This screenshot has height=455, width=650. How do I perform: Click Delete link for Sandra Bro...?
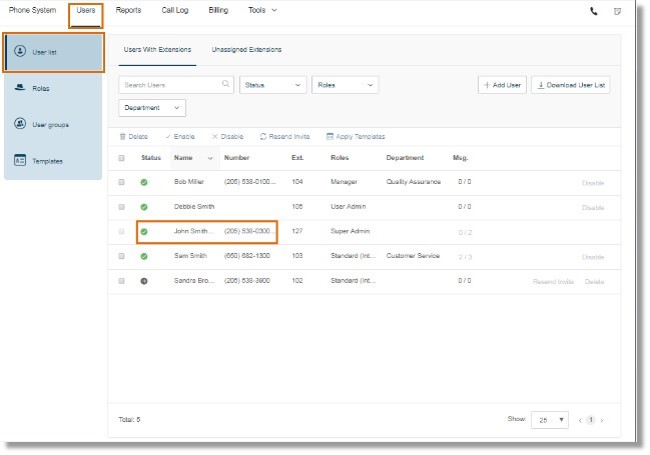[x=594, y=282]
